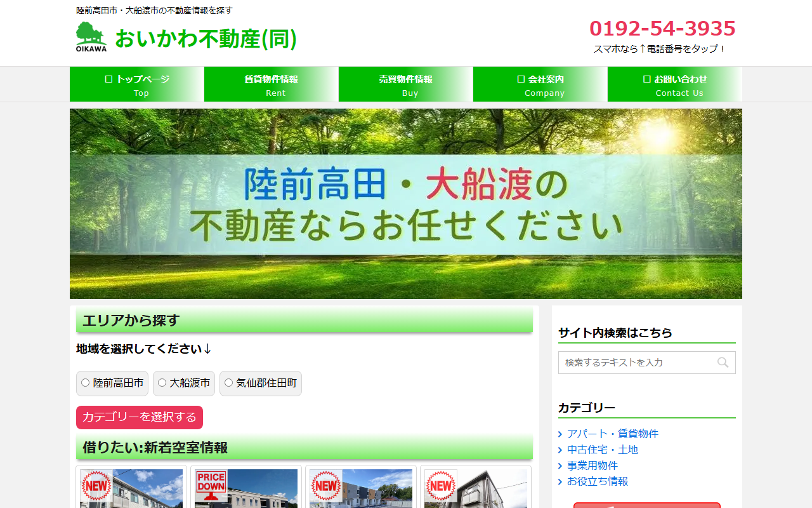Open アパート・賃貸物件 category link
This screenshot has height=508, width=812.
[613, 434]
